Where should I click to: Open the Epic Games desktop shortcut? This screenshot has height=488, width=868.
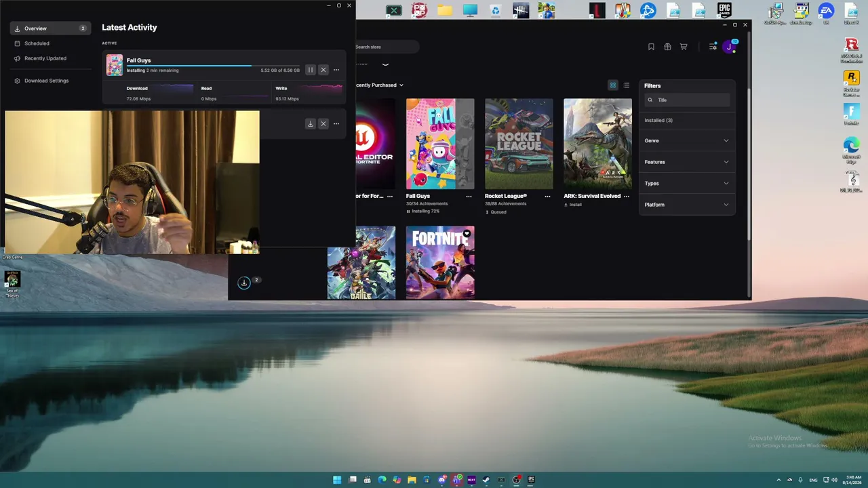click(x=724, y=11)
